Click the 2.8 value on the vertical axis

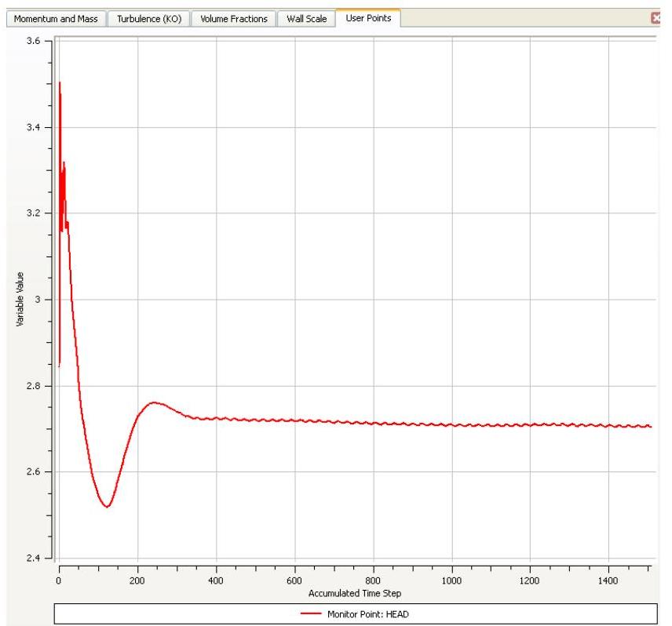(x=33, y=386)
